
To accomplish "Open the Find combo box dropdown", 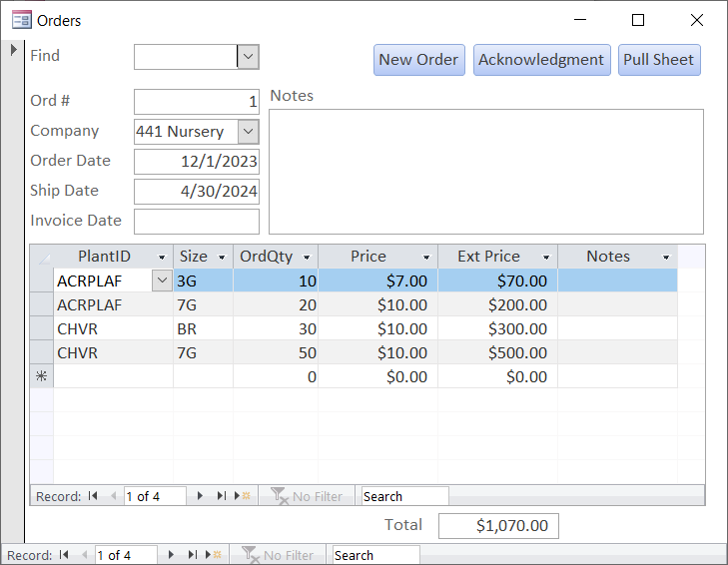I will pyautogui.click(x=248, y=57).
